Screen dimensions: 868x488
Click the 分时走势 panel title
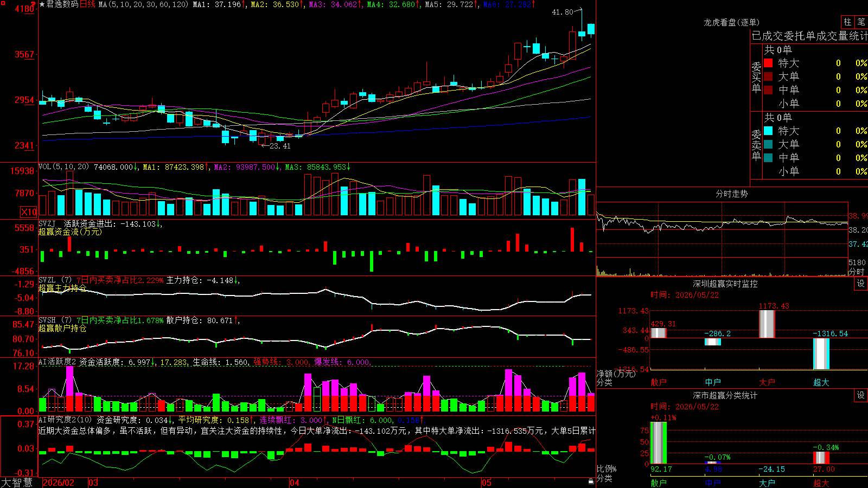(732, 194)
